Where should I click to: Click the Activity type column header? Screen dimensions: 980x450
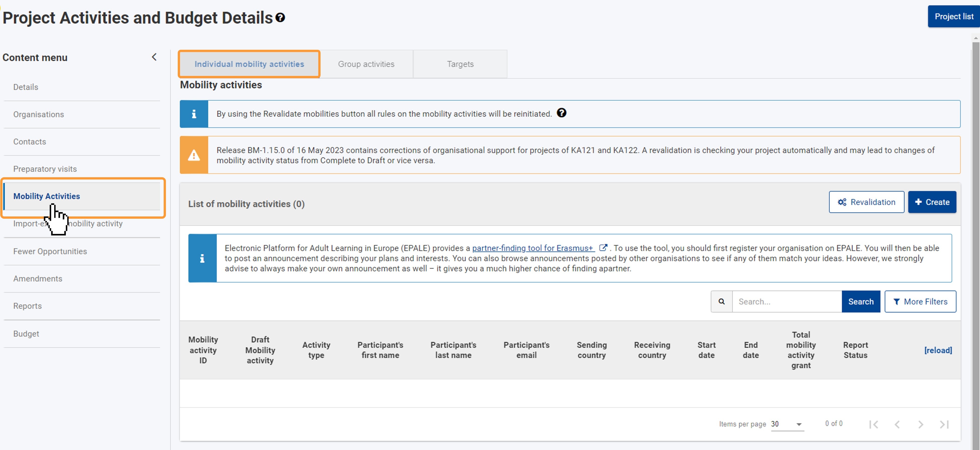[316, 350]
